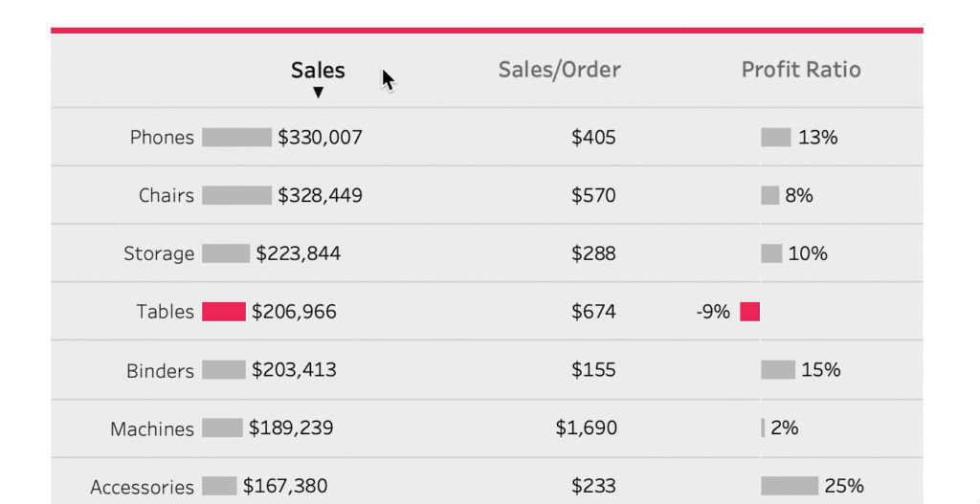The height and width of the screenshot is (504, 980).
Task: Click the Sales column header
Action: coord(318,70)
